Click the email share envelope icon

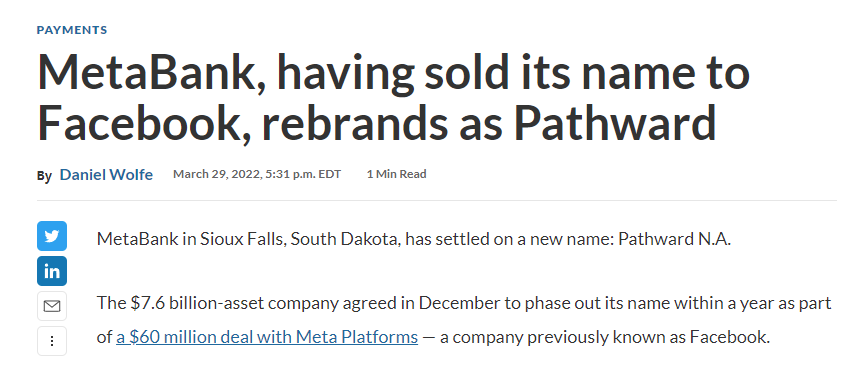tap(52, 306)
